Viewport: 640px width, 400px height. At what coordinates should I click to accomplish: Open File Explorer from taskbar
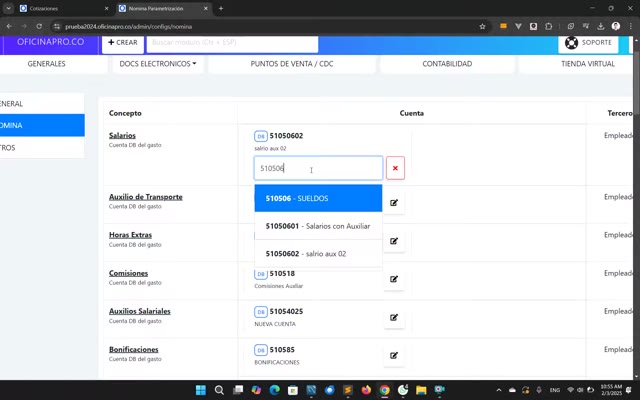421,390
